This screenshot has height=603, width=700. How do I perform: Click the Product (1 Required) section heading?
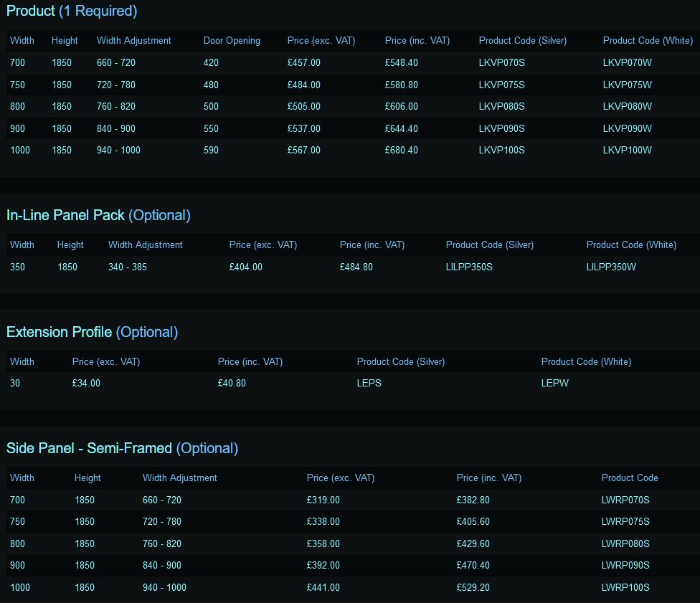(x=72, y=11)
